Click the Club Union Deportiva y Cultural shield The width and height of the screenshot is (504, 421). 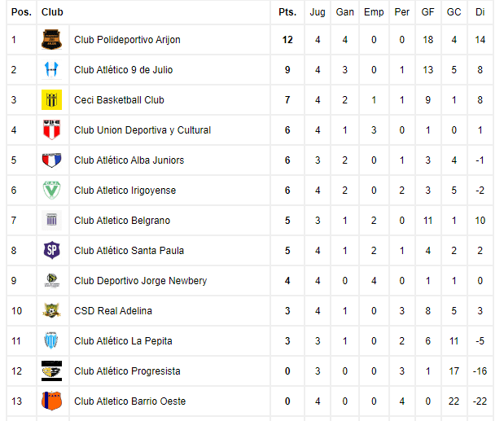(x=51, y=129)
